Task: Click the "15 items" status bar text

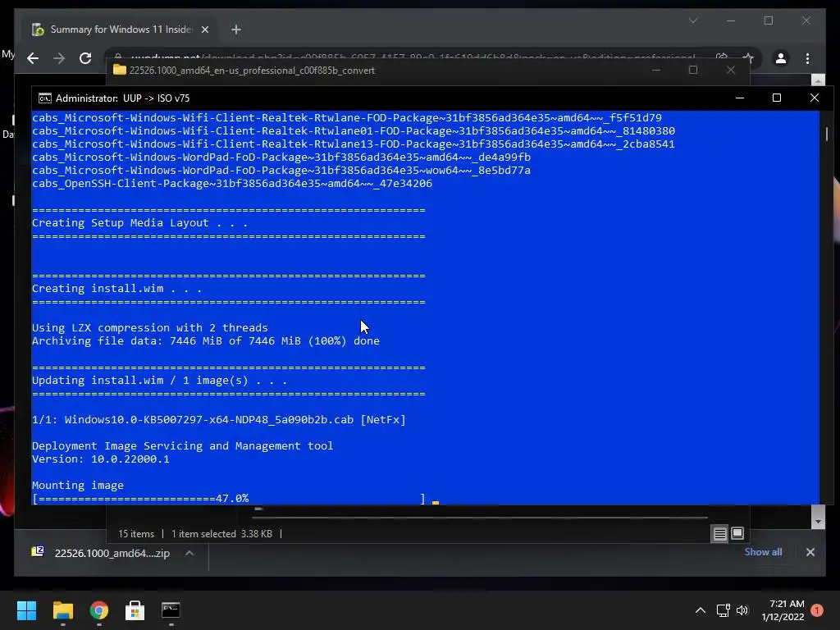Action: pos(136,533)
